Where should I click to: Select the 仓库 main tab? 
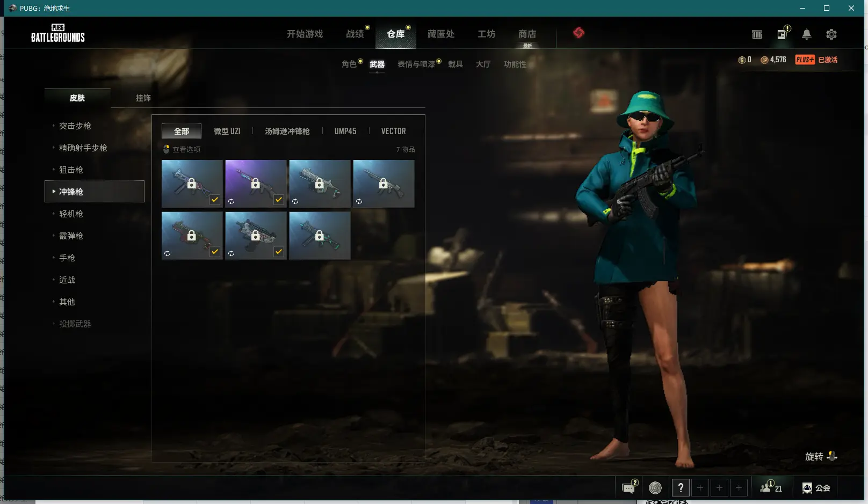(396, 34)
